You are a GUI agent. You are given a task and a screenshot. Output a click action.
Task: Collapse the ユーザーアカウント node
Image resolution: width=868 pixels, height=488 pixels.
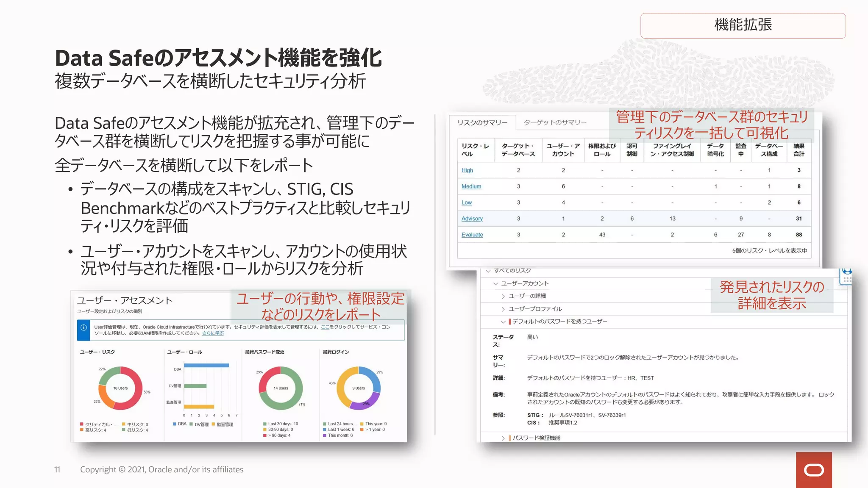495,283
